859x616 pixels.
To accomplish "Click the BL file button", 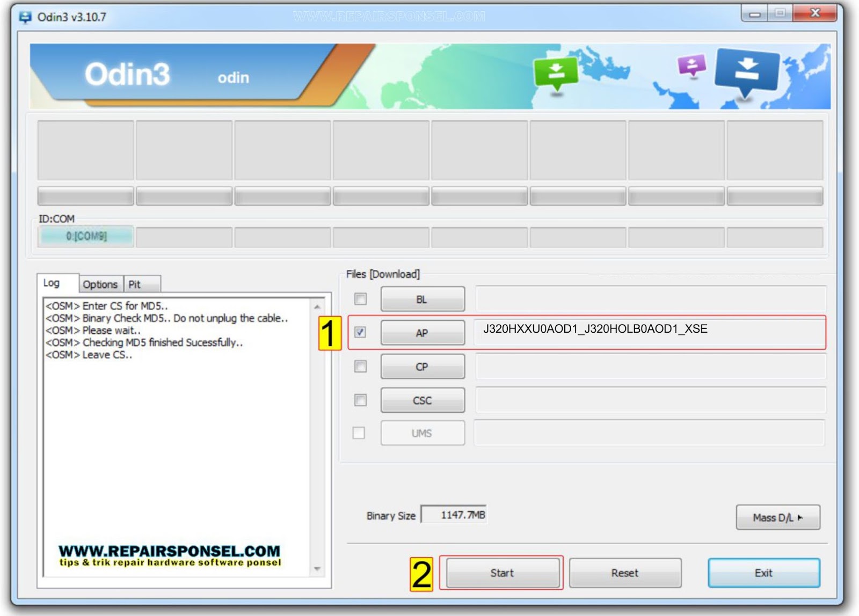I will coord(423,299).
